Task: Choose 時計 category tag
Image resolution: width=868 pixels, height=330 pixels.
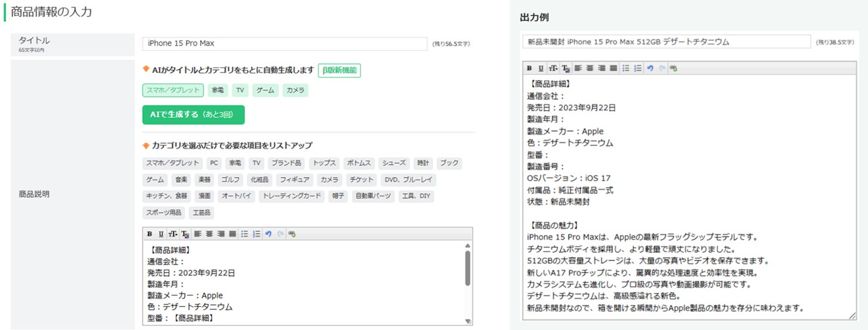Action: (423, 163)
